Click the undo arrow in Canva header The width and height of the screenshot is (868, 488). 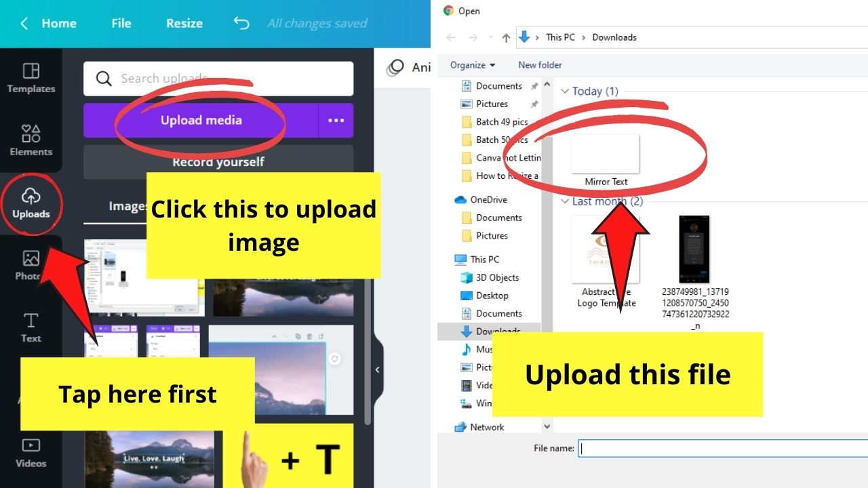pos(241,23)
